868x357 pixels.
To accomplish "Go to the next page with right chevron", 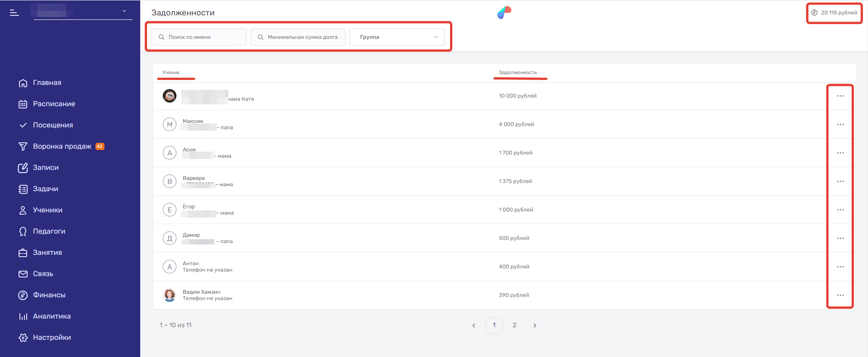I will (x=535, y=325).
